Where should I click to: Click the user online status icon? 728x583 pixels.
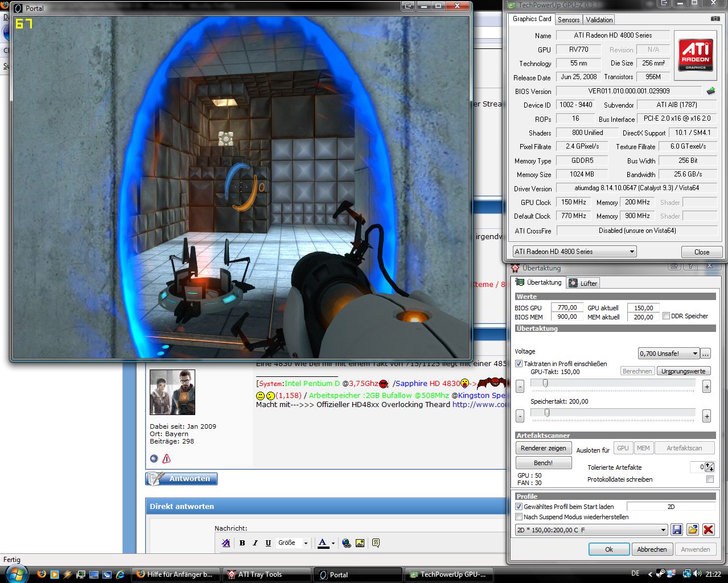(154, 458)
